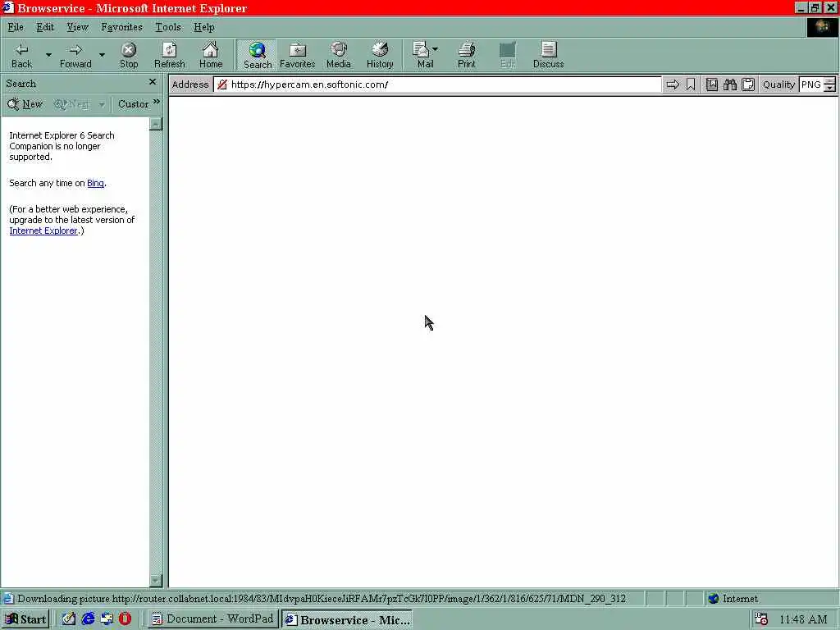The width and height of the screenshot is (840, 630).
Task: Click the page security icon in address bar
Action: 221,84
